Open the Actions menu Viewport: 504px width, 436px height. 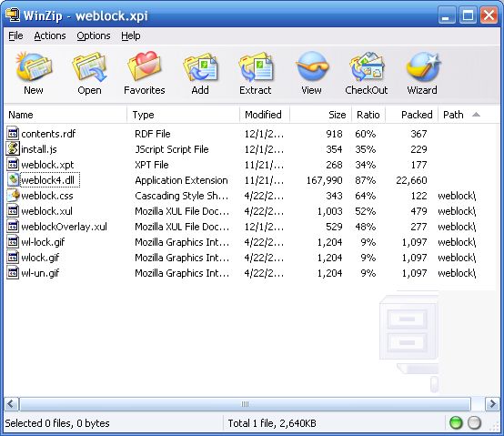(x=50, y=35)
